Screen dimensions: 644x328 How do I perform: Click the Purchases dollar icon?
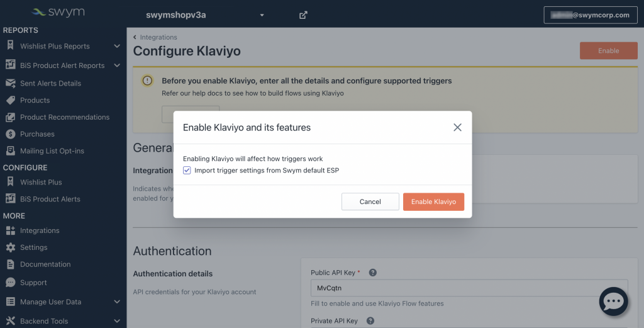coord(10,134)
